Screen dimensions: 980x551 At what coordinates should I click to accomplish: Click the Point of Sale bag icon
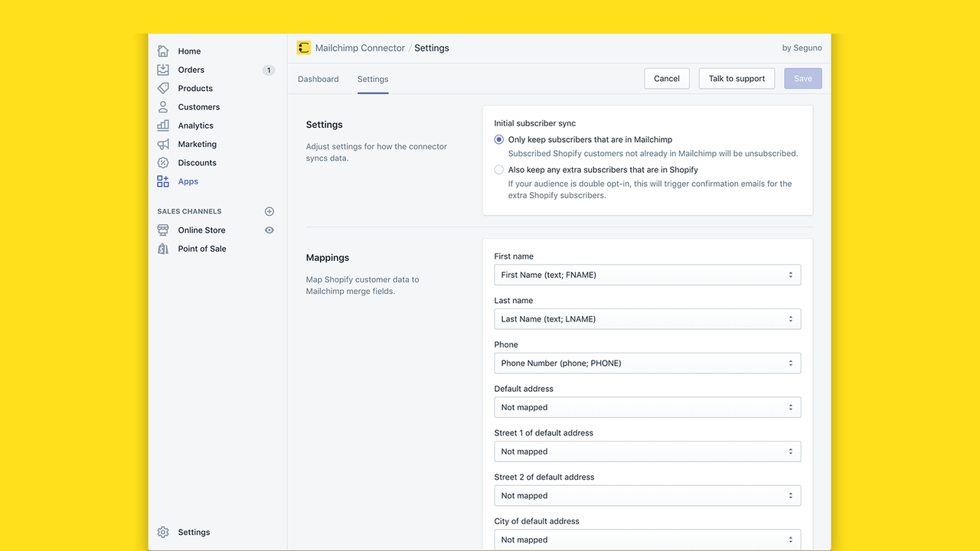pyautogui.click(x=163, y=249)
